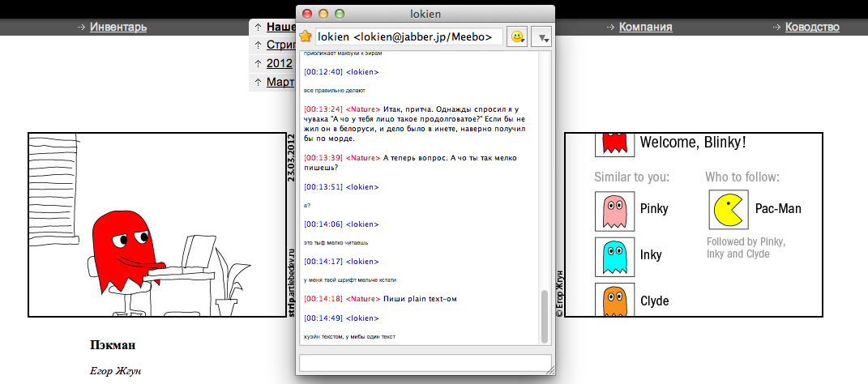Click the up arrow beside Март
The image size is (868, 384).
[258, 83]
